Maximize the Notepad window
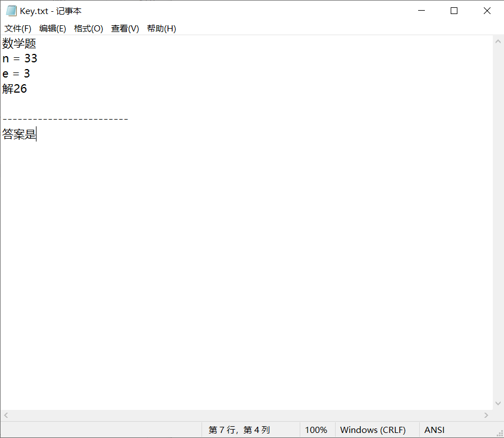 pyautogui.click(x=454, y=11)
